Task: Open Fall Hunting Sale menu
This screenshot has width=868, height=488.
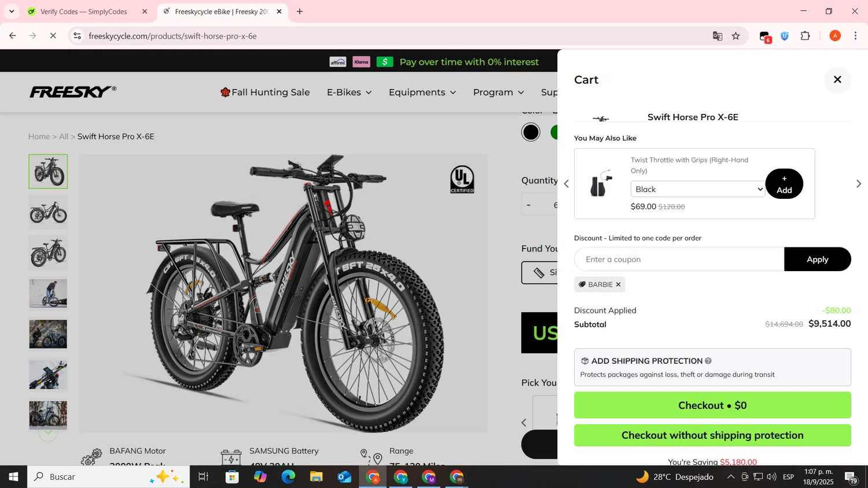Action: coord(265,93)
